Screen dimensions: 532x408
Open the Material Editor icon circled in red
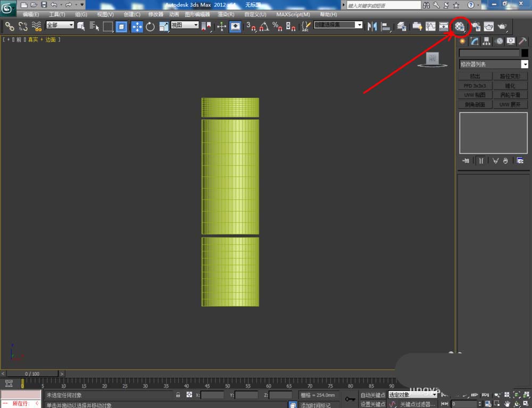point(460,26)
